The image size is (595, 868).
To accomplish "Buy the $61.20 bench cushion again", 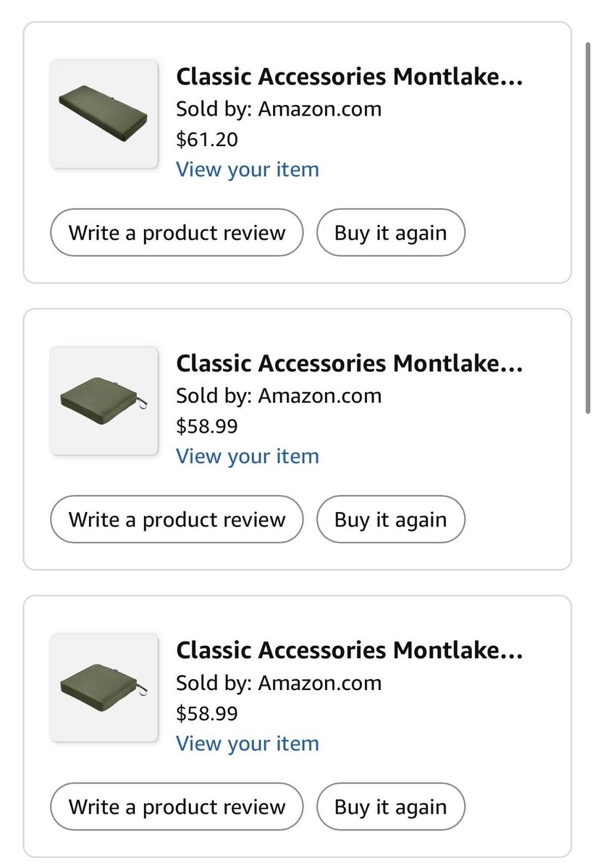I will [390, 233].
